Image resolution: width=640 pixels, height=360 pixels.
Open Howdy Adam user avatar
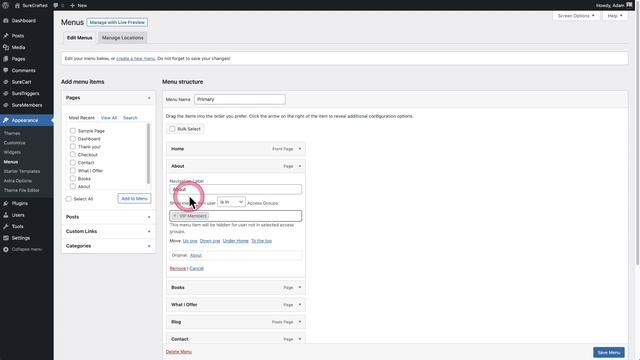tap(629, 5)
